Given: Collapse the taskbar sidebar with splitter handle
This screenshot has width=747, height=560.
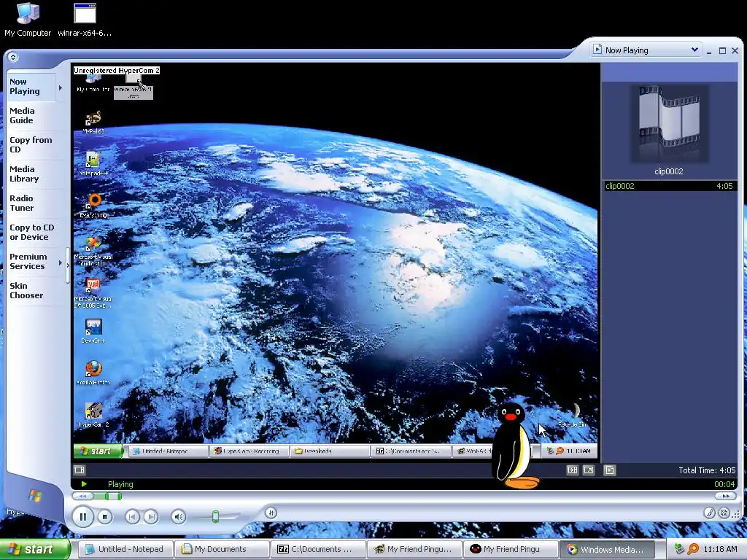Looking at the screenshot, I should pyautogui.click(x=68, y=265).
